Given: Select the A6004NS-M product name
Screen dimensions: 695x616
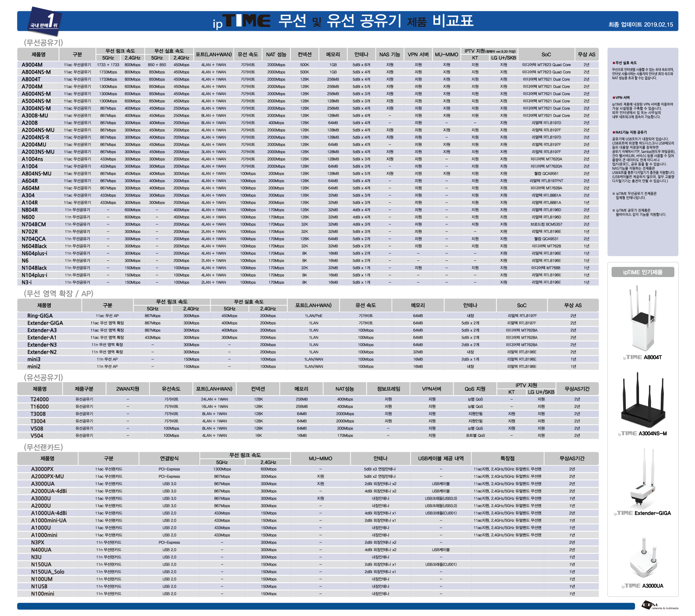Looking at the screenshot, I should tap(36, 94).
